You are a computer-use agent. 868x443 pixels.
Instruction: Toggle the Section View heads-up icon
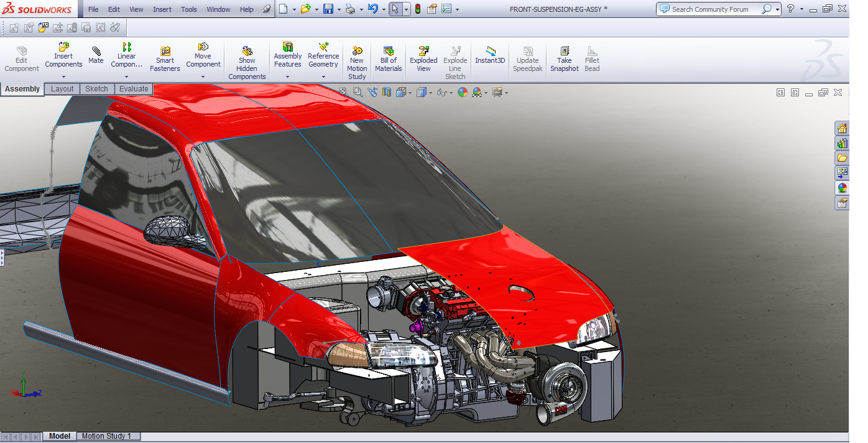tap(387, 92)
